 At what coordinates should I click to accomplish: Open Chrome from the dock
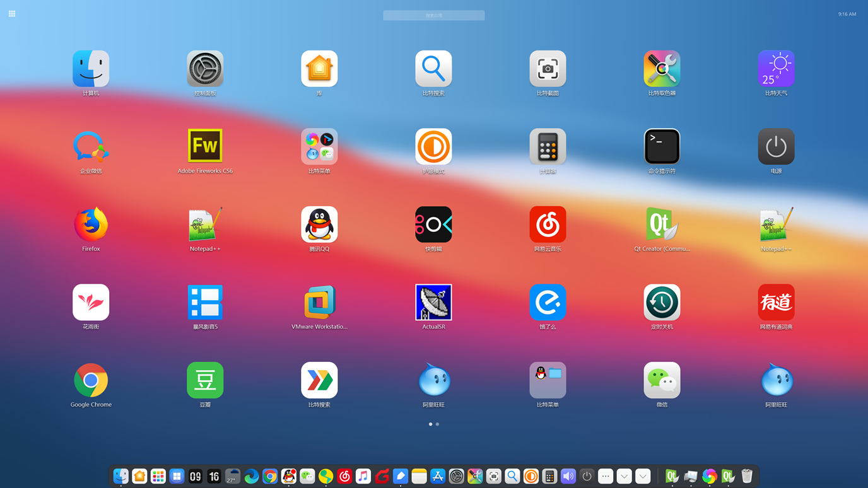pos(270,477)
